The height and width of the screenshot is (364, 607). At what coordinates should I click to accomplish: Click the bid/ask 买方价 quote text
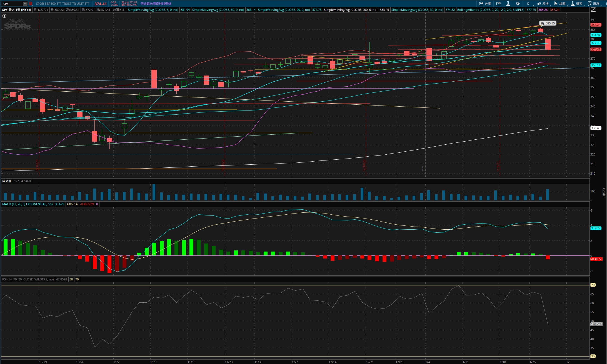coord(129,4)
